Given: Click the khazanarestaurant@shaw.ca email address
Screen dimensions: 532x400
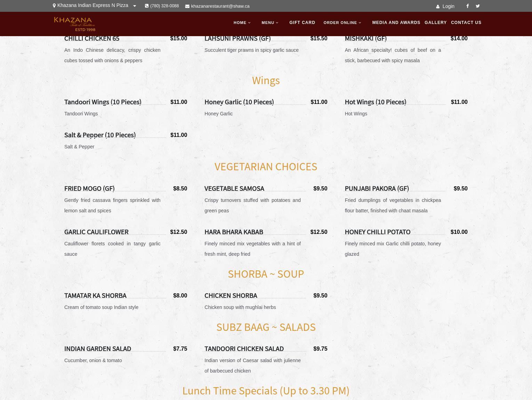Looking at the screenshot, I should (220, 6).
